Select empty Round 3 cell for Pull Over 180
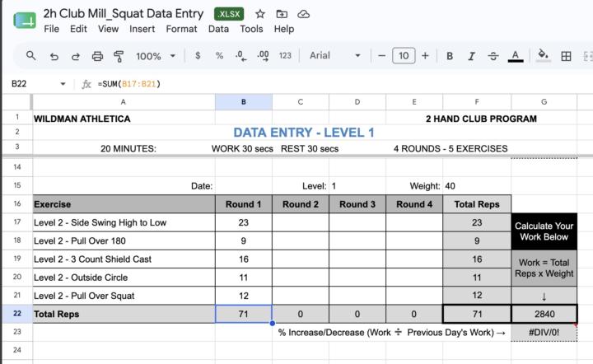 pos(357,240)
